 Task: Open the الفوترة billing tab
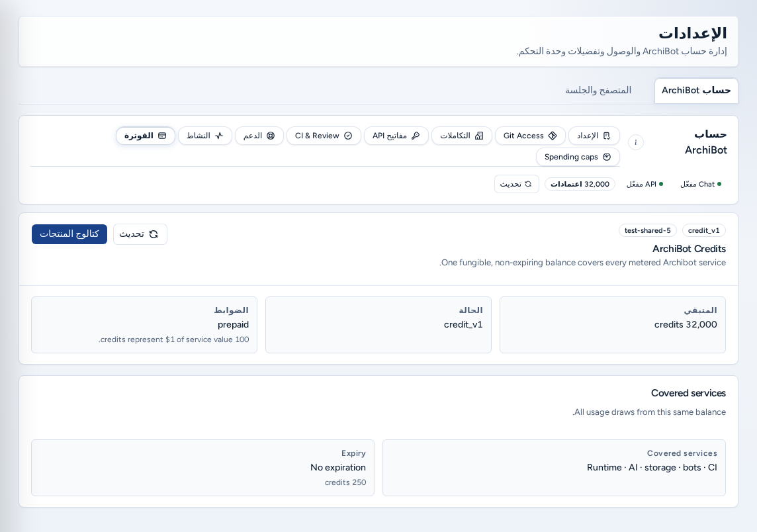pyautogui.click(x=146, y=136)
